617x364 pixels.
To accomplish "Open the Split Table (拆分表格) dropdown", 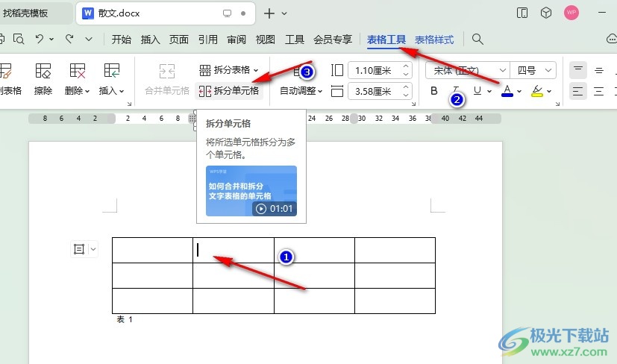I will click(229, 70).
